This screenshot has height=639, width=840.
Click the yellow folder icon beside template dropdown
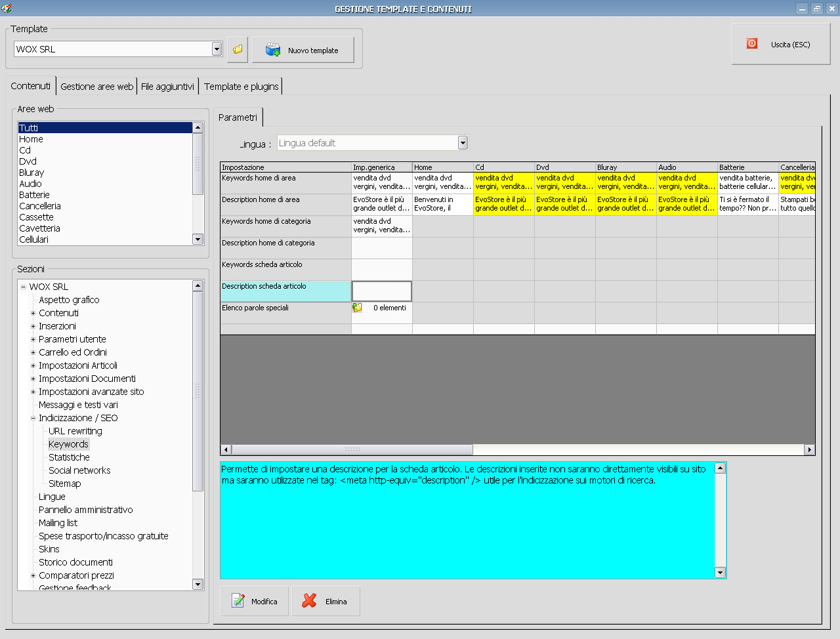point(238,49)
